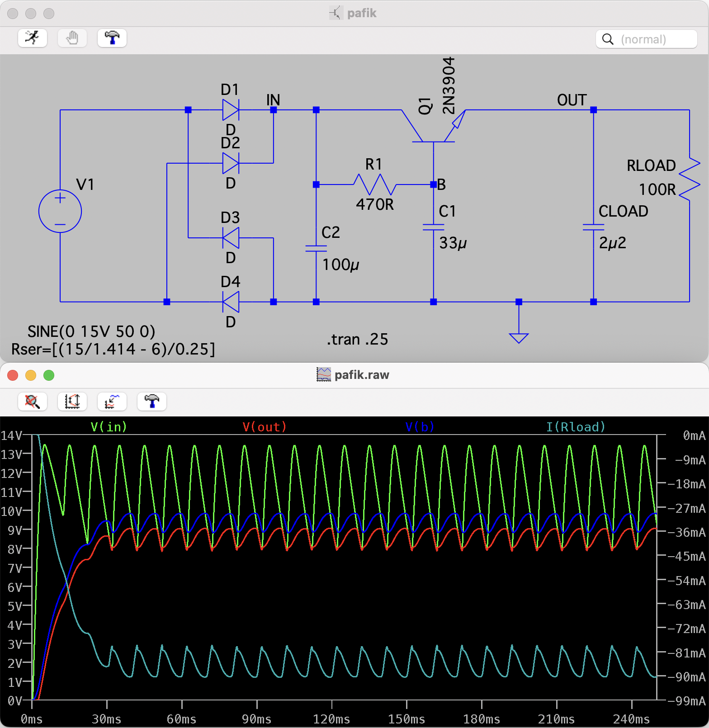Select the V(out) trace label
The image size is (709, 728).
click(265, 427)
